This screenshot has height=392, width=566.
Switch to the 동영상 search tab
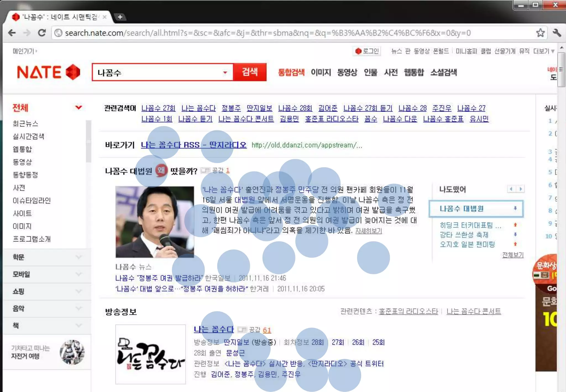[x=347, y=72]
